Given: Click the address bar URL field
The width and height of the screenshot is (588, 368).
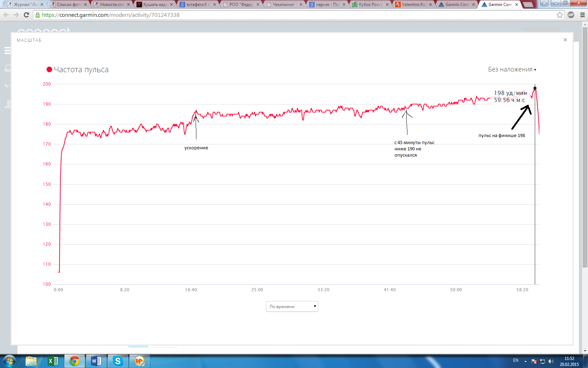Looking at the screenshot, I should (294, 15).
